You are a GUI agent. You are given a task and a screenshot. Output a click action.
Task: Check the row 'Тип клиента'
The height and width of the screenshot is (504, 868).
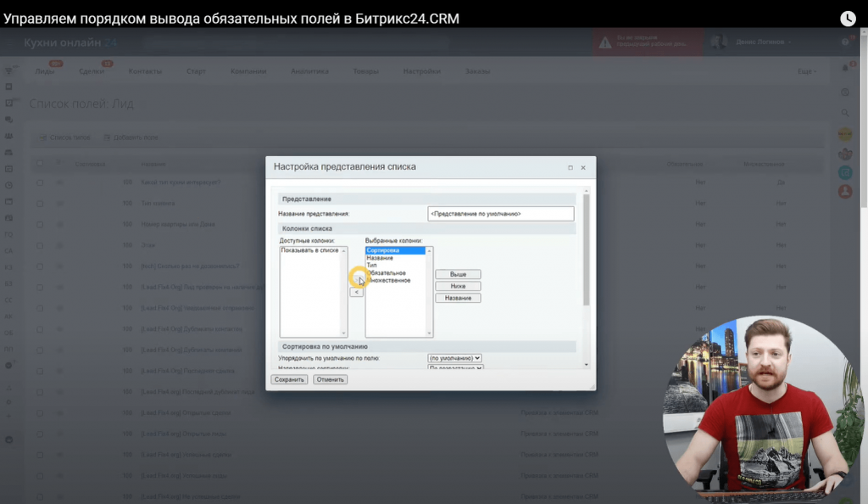click(x=40, y=204)
